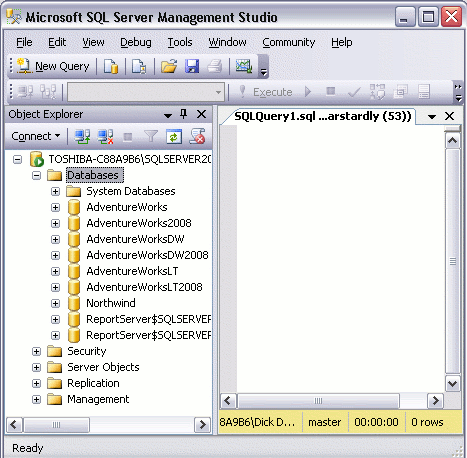Click the Execute button
The width and height of the screenshot is (467, 458).
pos(266,92)
